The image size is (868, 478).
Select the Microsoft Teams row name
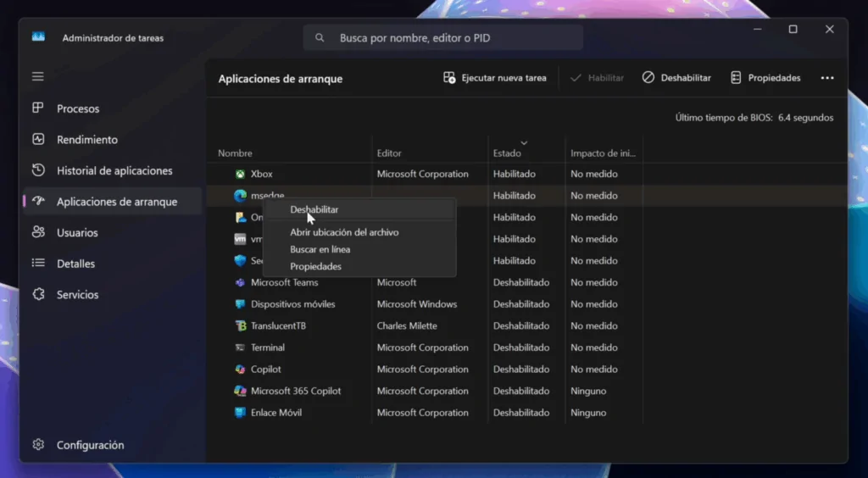pyautogui.click(x=285, y=282)
